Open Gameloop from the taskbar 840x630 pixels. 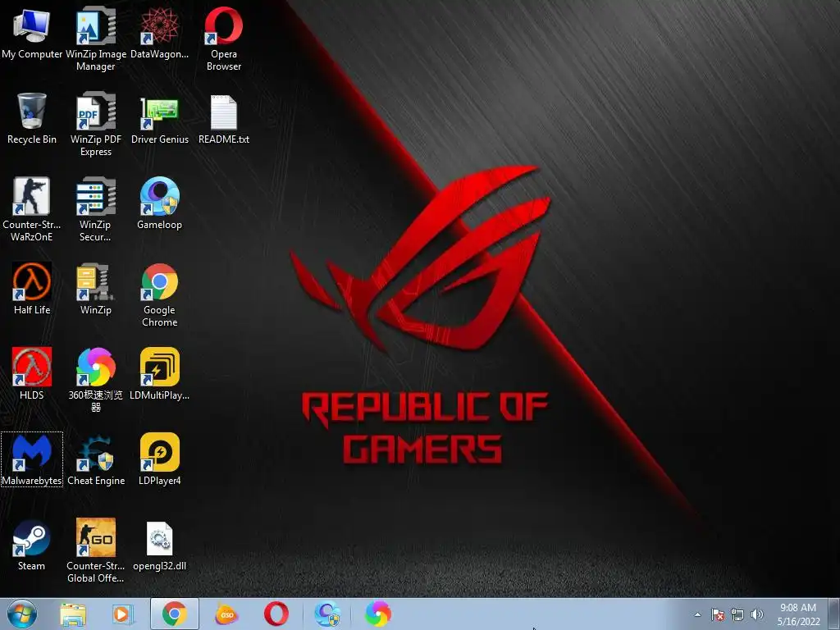tap(327, 614)
